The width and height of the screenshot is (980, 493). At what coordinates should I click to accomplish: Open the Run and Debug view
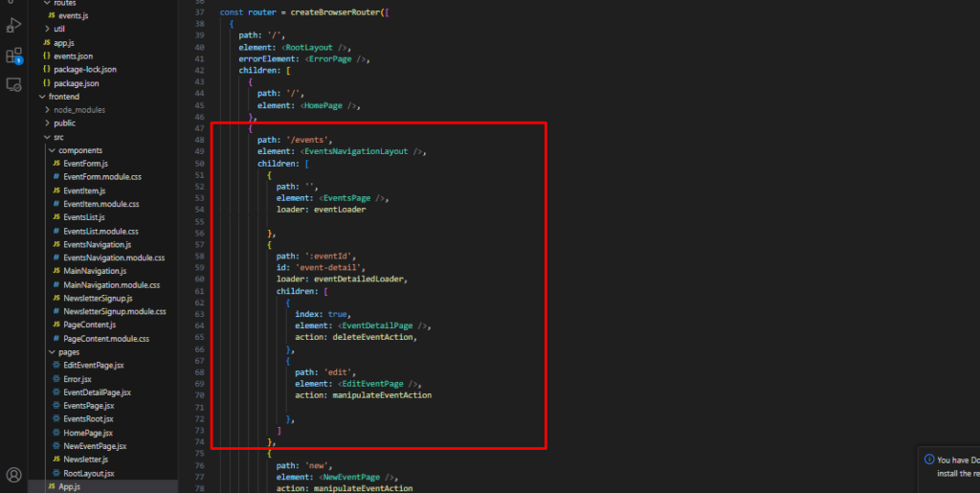[x=13, y=24]
